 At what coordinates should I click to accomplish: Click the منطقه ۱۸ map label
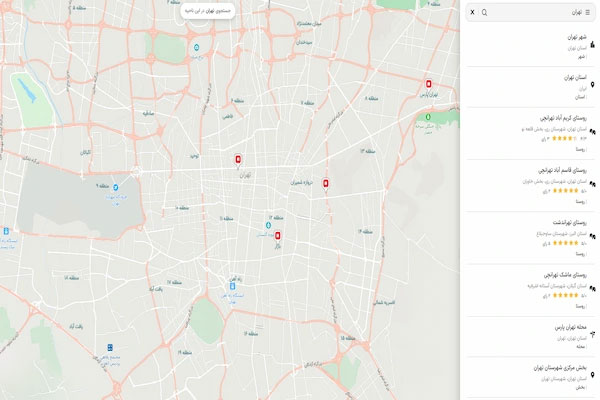(72, 278)
